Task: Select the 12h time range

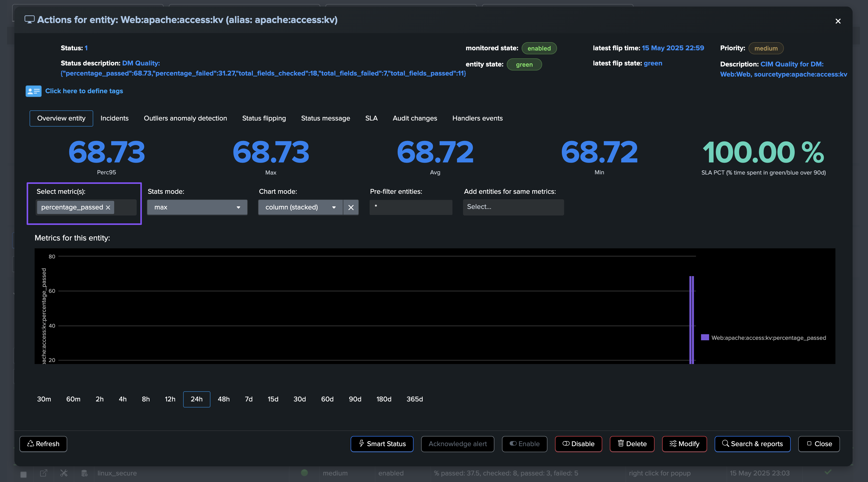Action: coord(170,399)
